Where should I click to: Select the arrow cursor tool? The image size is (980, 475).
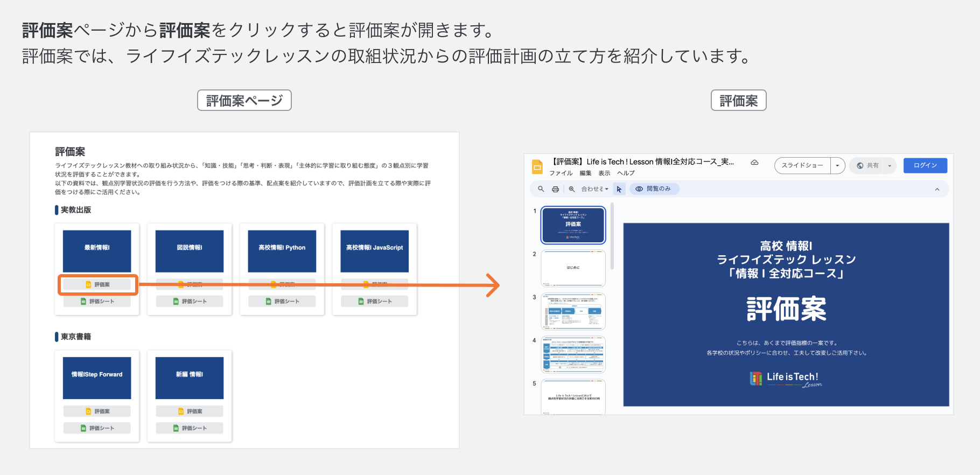click(619, 189)
